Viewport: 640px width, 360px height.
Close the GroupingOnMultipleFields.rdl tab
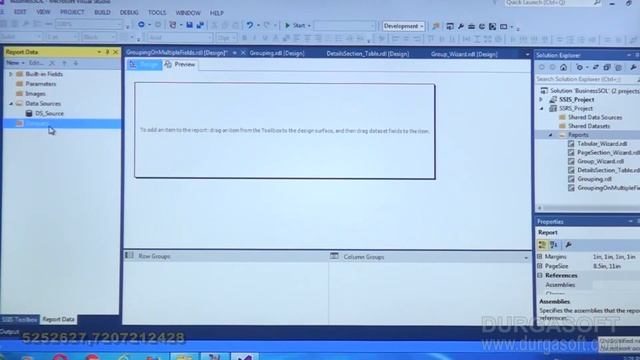point(243,53)
